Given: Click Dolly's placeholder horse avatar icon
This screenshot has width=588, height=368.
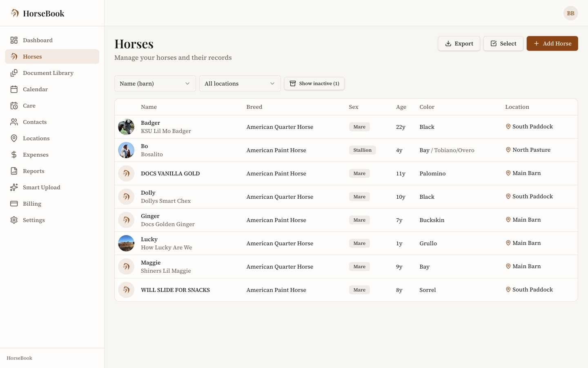Looking at the screenshot, I should [126, 197].
